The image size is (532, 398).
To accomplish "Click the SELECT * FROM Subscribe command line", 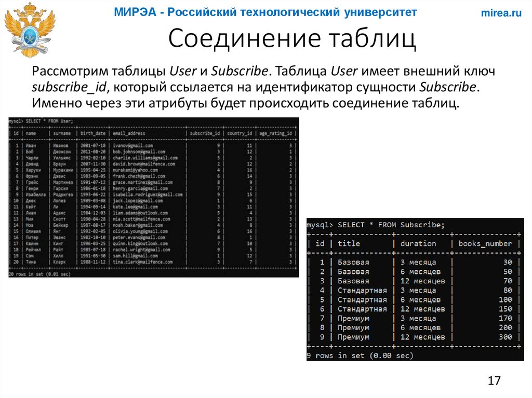I will tap(376, 225).
